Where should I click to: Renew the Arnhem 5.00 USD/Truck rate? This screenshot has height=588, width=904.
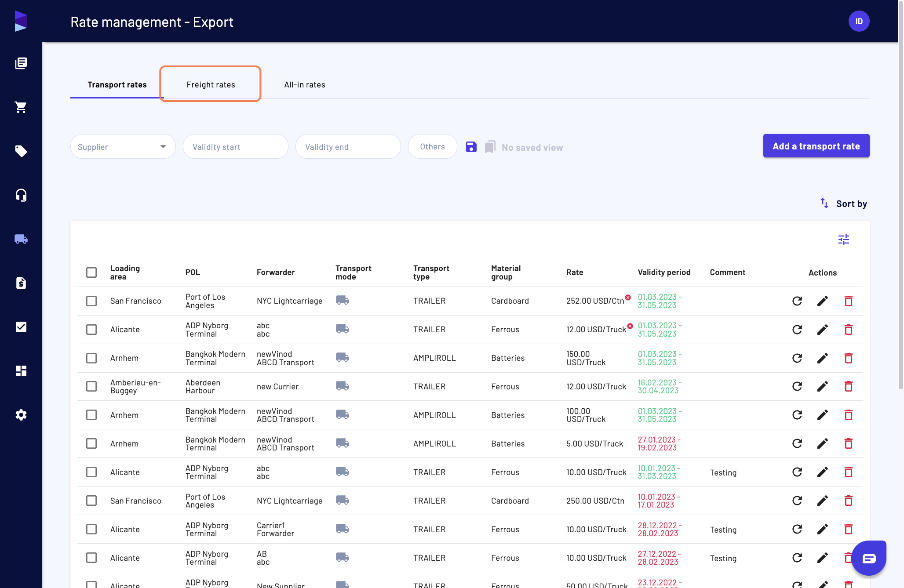pos(797,443)
